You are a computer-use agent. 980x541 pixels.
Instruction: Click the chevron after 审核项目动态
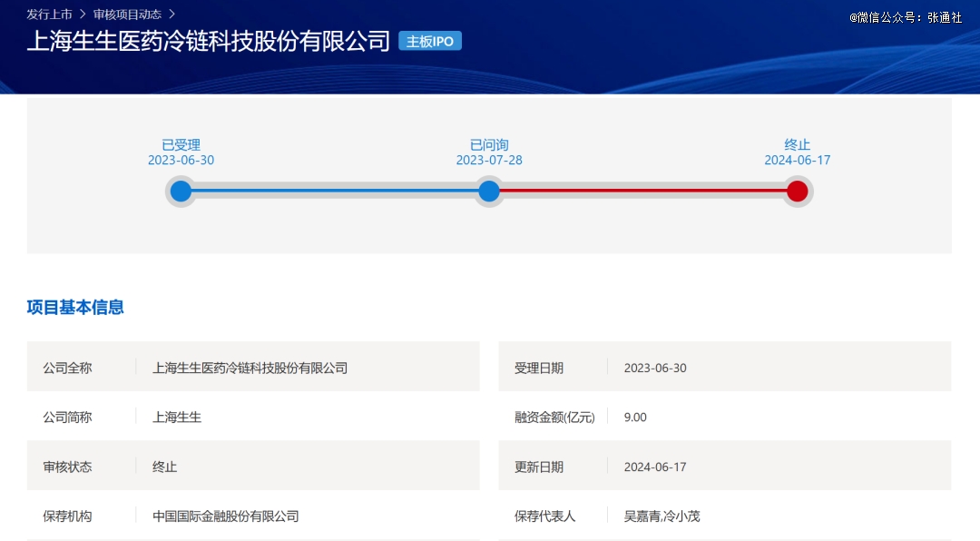172,15
